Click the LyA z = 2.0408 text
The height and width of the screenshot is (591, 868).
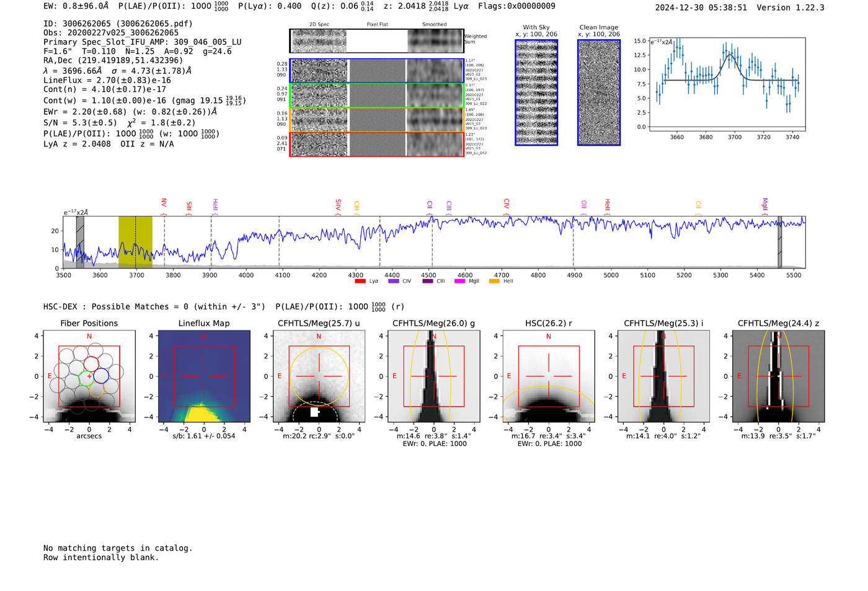point(77,144)
